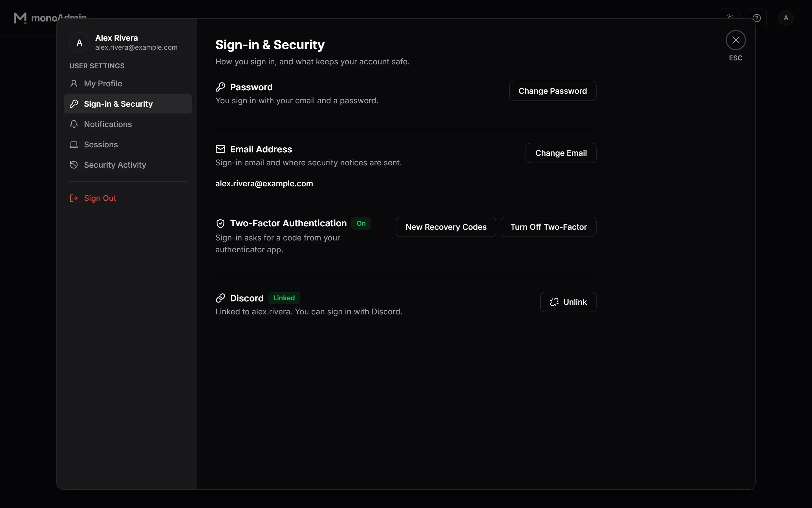
Task: Click the Change Password button
Action: tap(553, 91)
